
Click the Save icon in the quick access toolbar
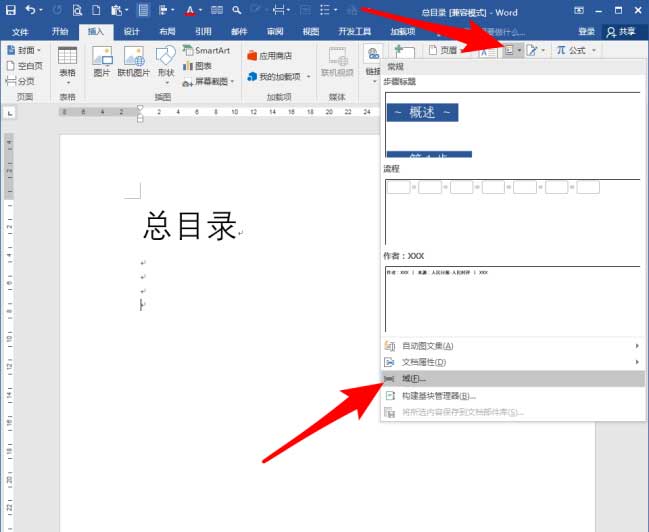(10, 10)
